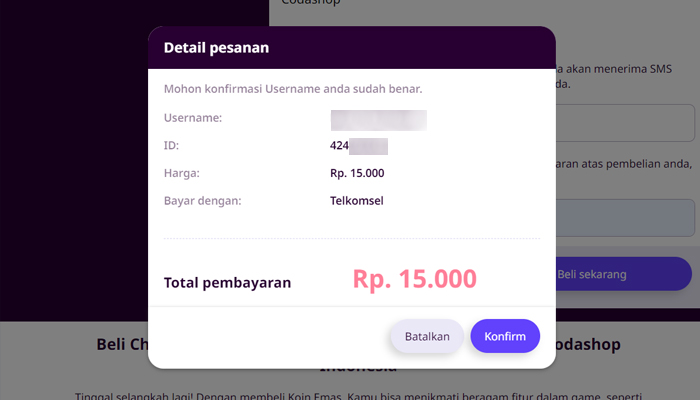Select the blurred Username value

click(379, 120)
